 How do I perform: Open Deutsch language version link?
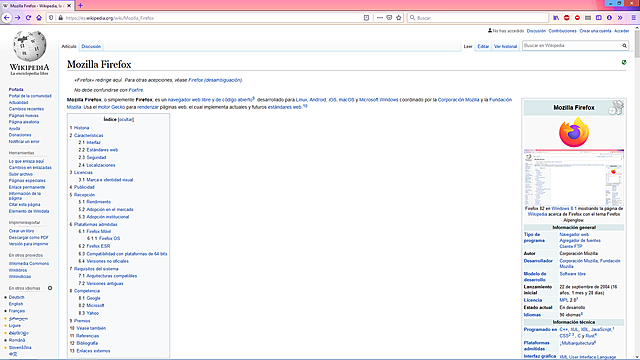coord(16,298)
